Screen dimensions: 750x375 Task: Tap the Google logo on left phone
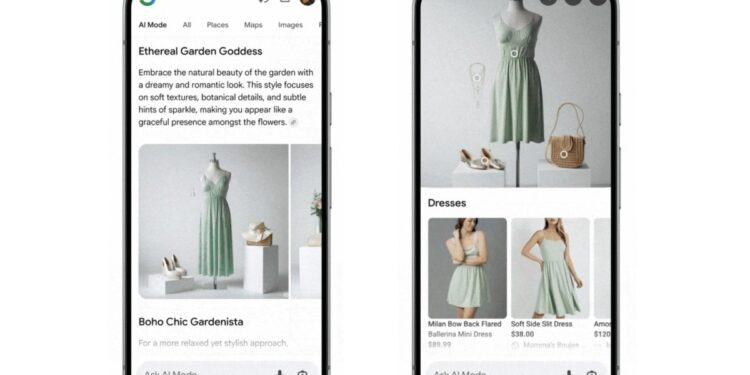point(148,2)
